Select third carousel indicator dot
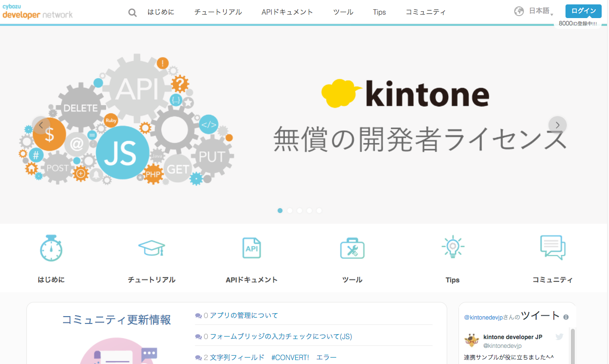 [x=300, y=211]
